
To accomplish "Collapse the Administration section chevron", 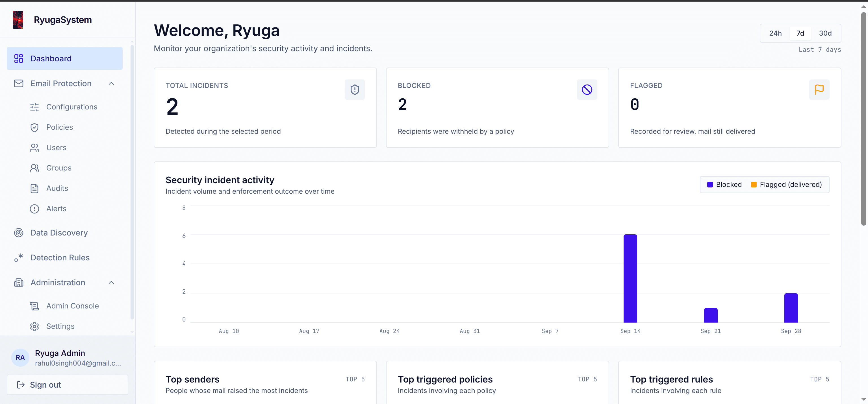I will (111, 283).
